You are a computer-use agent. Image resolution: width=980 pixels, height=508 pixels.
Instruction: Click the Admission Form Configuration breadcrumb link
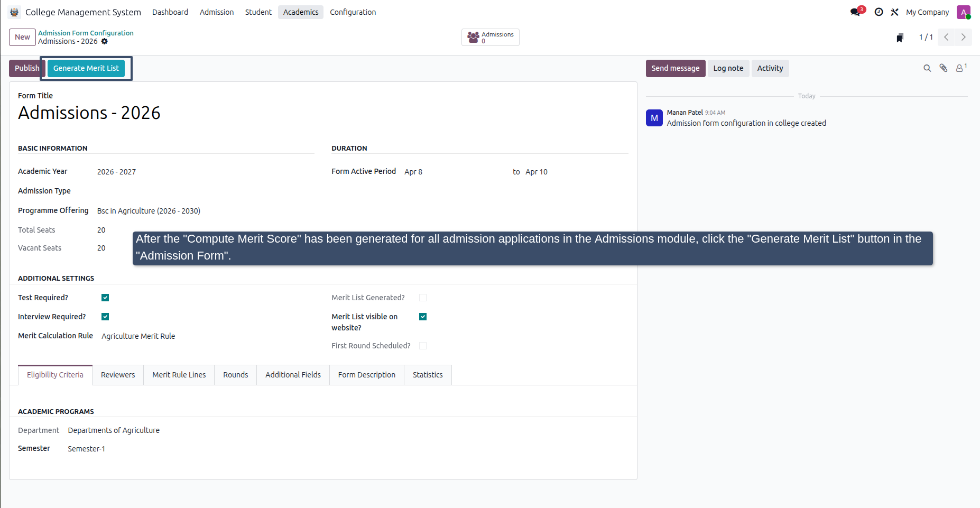(x=86, y=33)
